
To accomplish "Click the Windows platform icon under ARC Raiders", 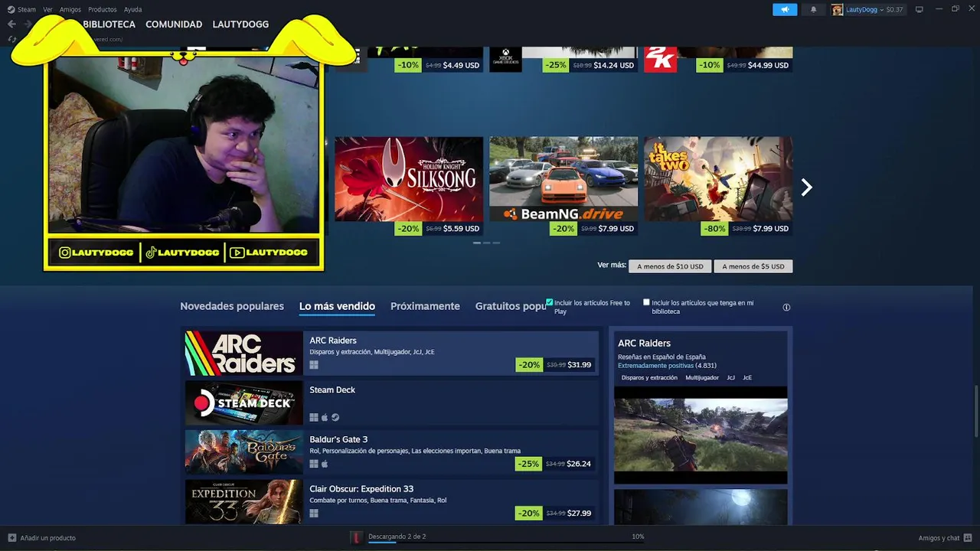I will click(x=314, y=365).
